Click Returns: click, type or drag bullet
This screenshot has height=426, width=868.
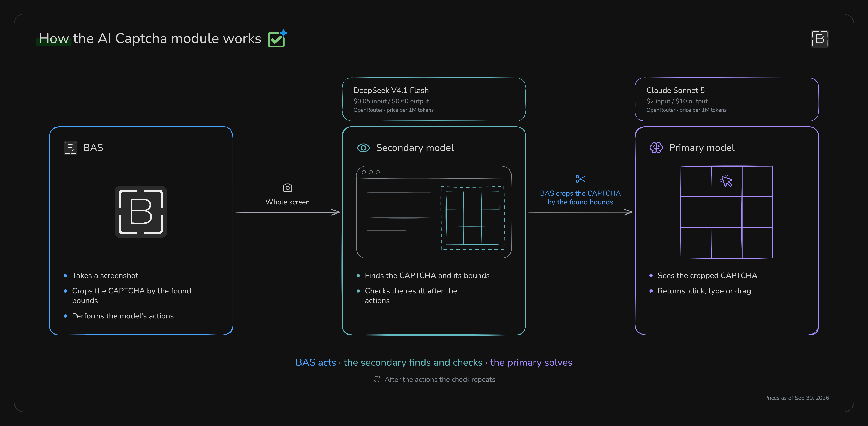coord(704,291)
